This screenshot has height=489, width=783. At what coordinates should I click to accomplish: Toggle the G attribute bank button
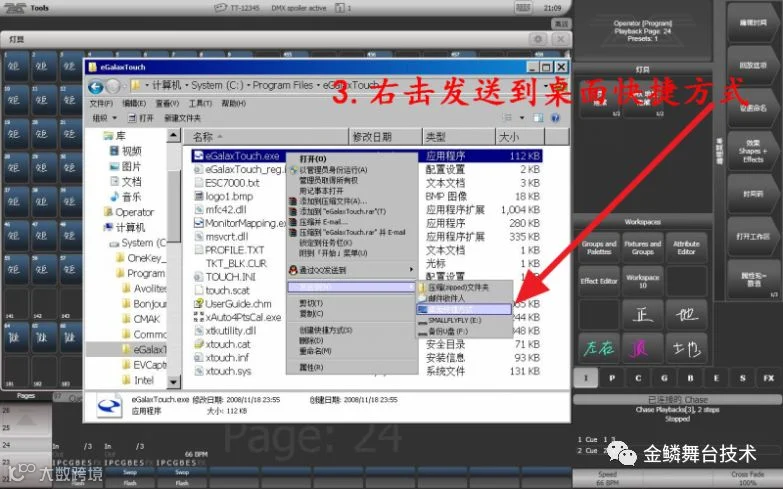[x=664, y=378]
